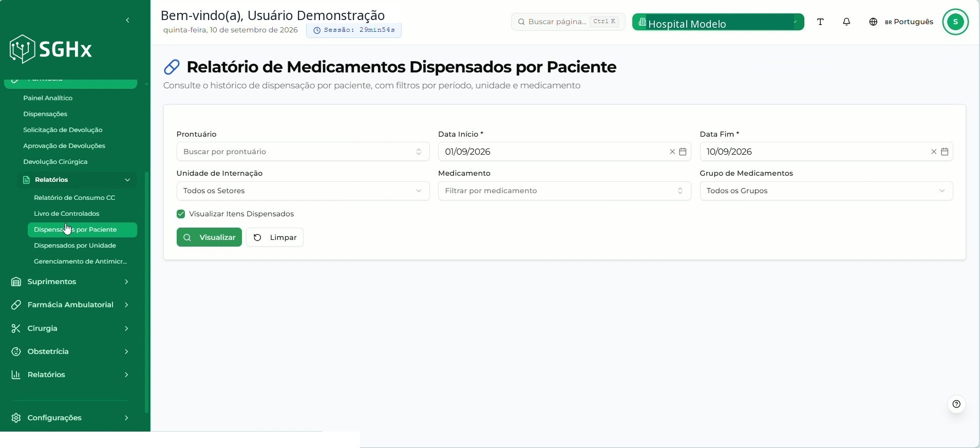Click the text size T icon
The image size is (980, 448).
820,22
